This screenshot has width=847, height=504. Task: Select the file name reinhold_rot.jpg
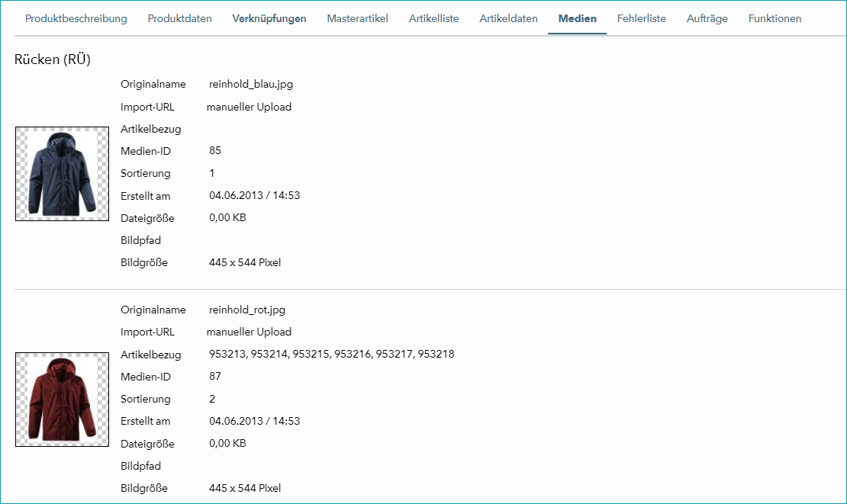pos(247,310)
